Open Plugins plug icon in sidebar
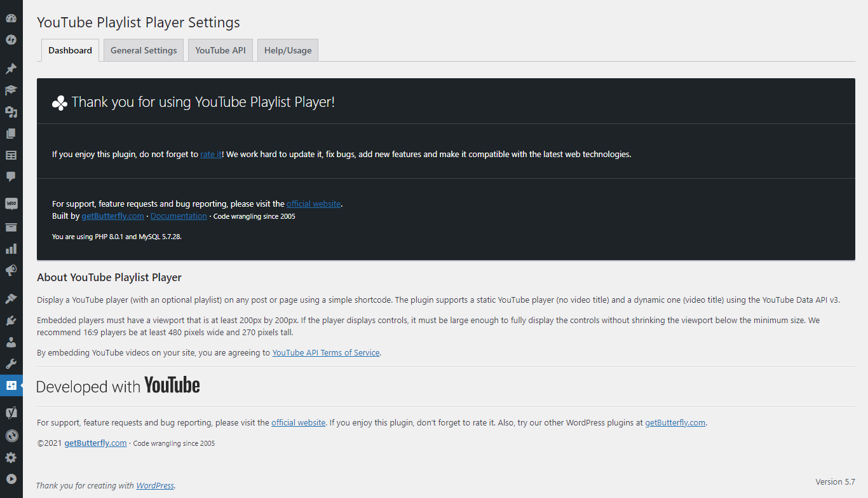868x498 pixels. point(11,321)
